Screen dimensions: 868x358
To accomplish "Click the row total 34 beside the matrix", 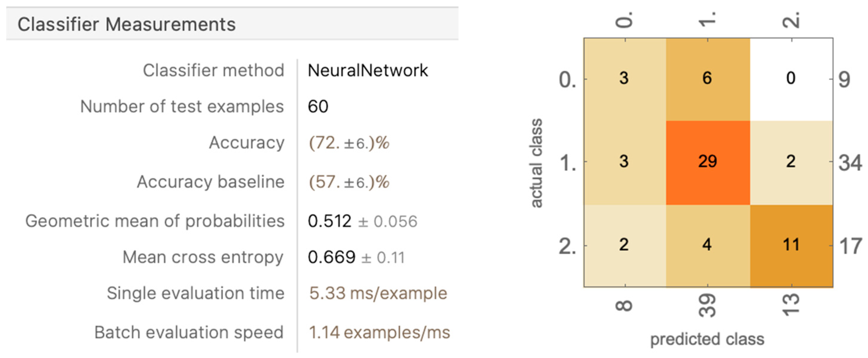I will tap(850, 163).
